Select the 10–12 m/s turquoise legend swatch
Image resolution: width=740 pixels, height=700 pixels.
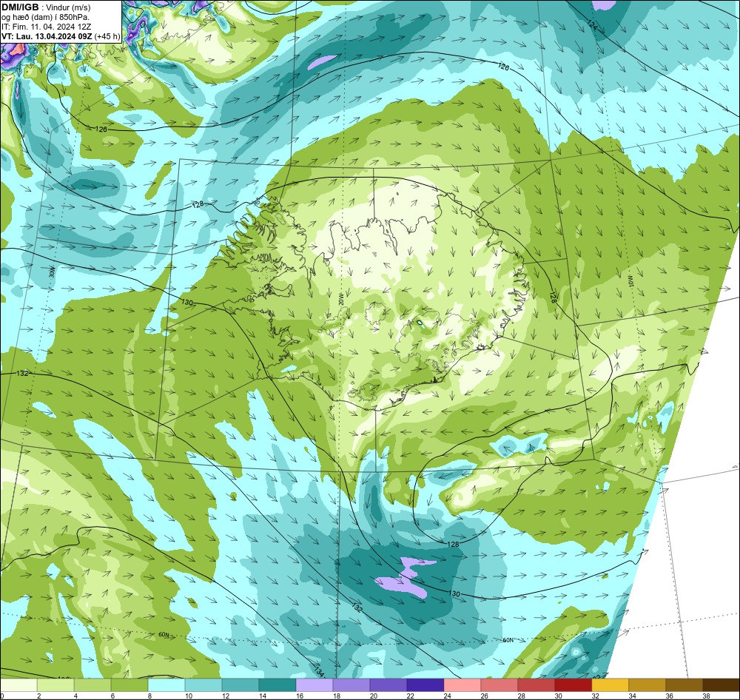203,684
